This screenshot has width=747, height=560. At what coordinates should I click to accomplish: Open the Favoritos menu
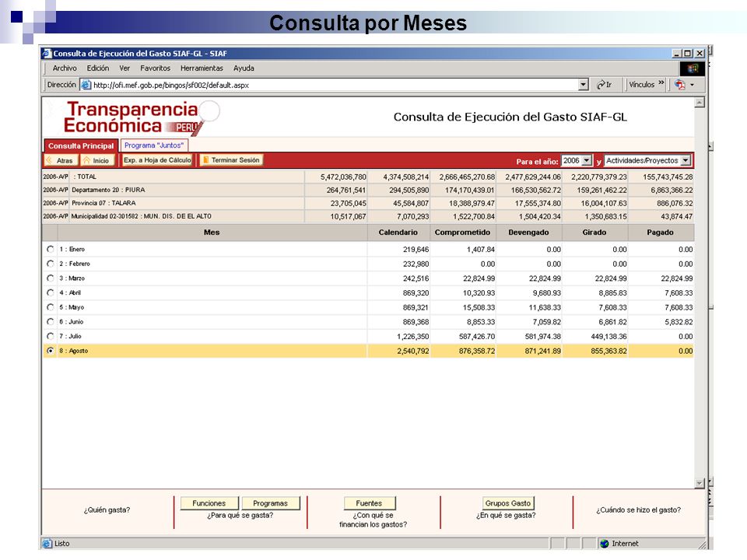tap(155, 68)
